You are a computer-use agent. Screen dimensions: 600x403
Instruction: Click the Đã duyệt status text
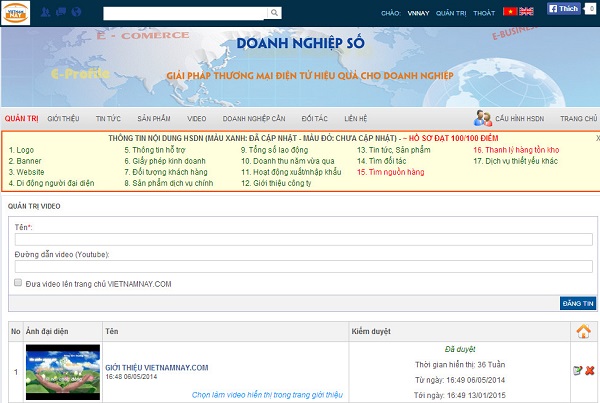pyautogui.click(x=460, y=349)
